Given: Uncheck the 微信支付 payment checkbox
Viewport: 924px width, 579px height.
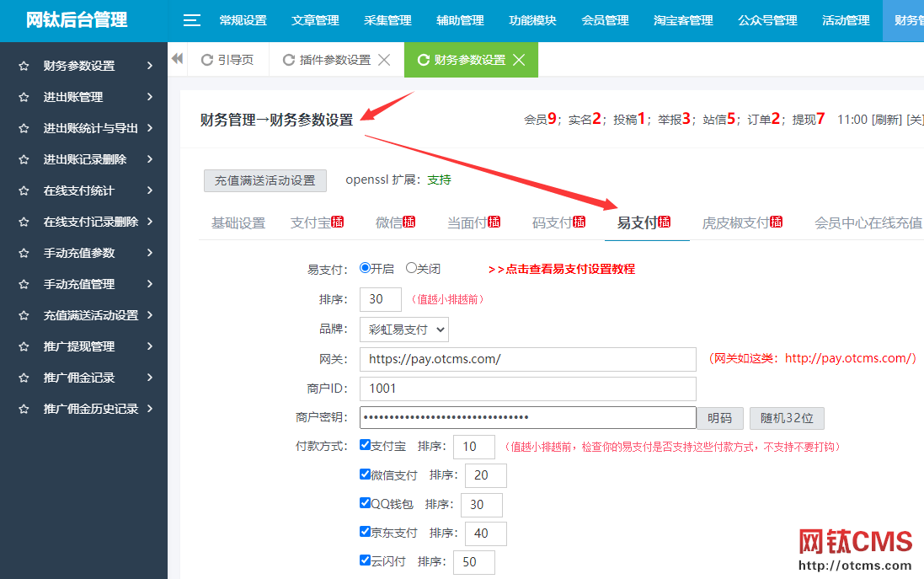Looking at the screenshot, I should pyautogui.click(x=365, y=474).
